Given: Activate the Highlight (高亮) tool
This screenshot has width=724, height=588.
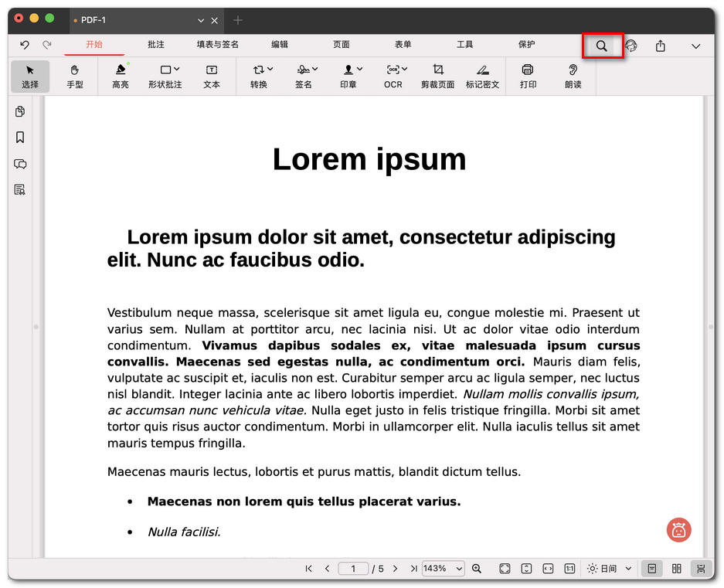Looking at the screenshot, I should (121, 76).
